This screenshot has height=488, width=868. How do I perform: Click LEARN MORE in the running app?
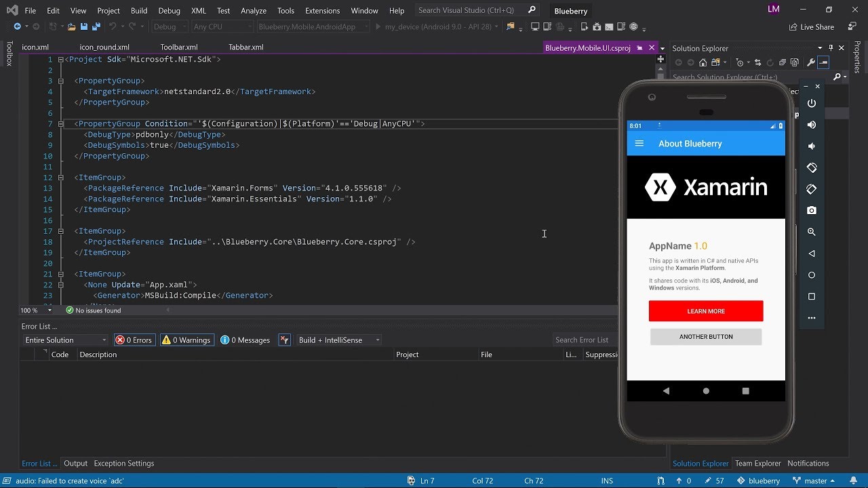coord(706,310)
